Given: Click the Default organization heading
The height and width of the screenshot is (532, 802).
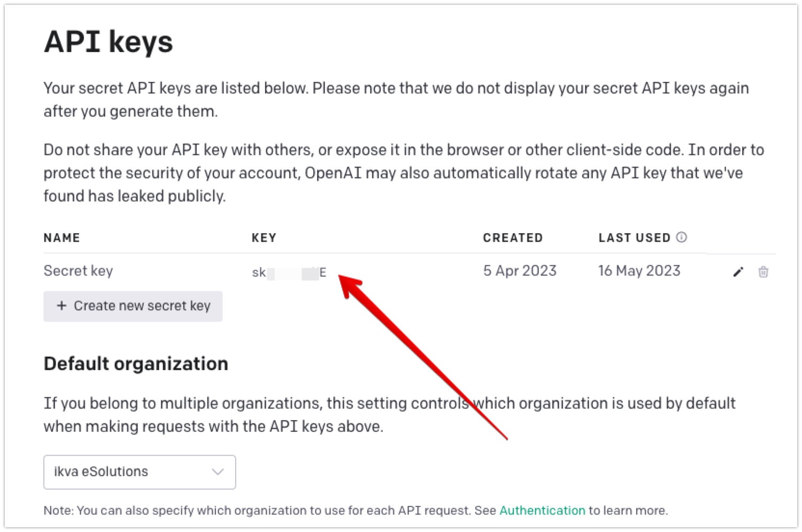Looking at the screenshot, I should pos(136,364).
